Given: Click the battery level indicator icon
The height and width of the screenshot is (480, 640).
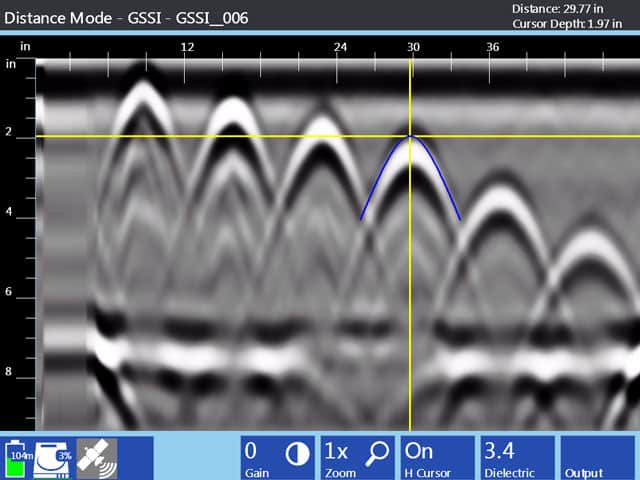Looking at the screenshot, I should click(18, 457).
